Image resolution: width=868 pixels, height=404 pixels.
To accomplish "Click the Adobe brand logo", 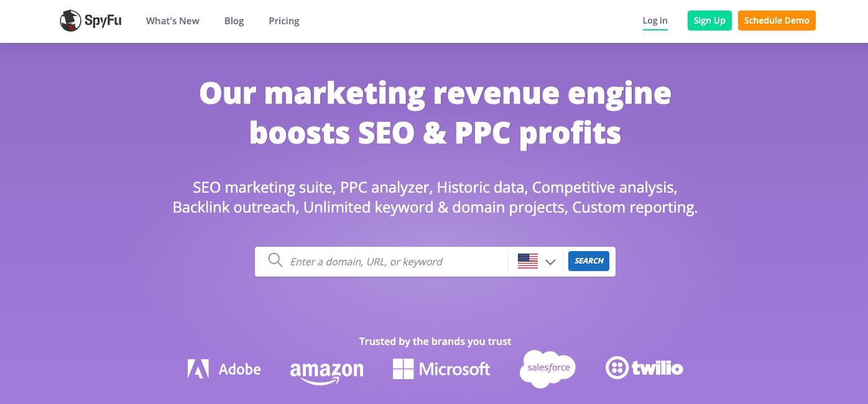I will (x=224, y=368).
